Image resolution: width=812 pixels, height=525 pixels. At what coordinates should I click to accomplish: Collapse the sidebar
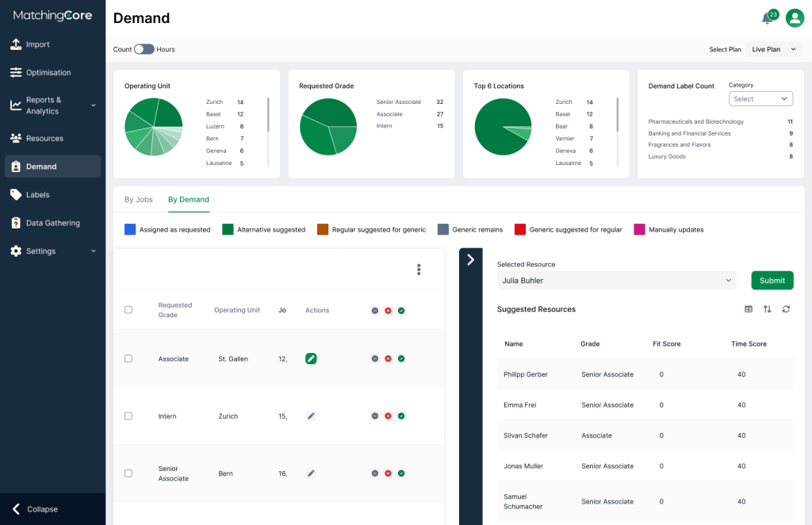coord(35,509)
